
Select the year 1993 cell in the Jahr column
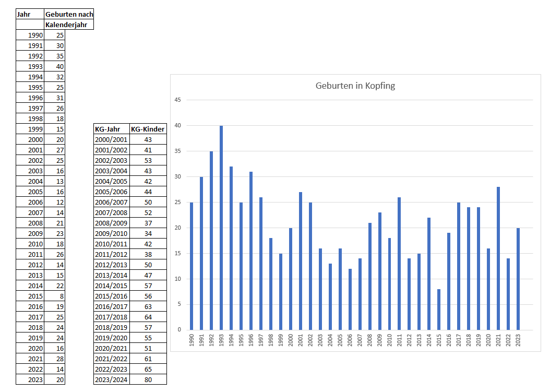(30, 66)
